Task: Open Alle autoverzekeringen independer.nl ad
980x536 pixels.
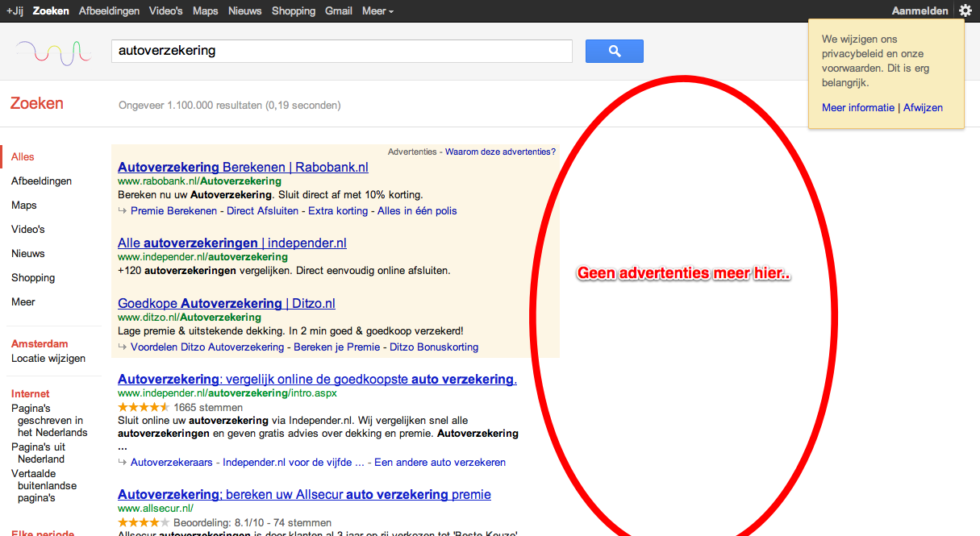Action: coord(232,243)
